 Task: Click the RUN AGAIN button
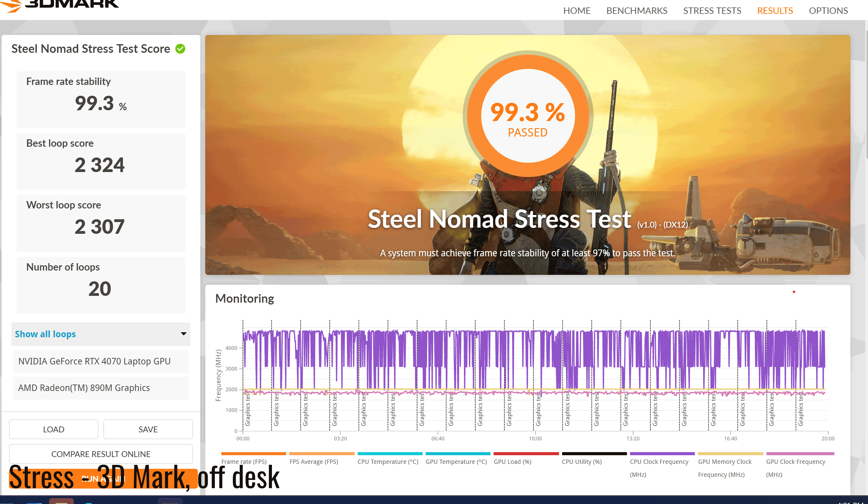point(103,479)
